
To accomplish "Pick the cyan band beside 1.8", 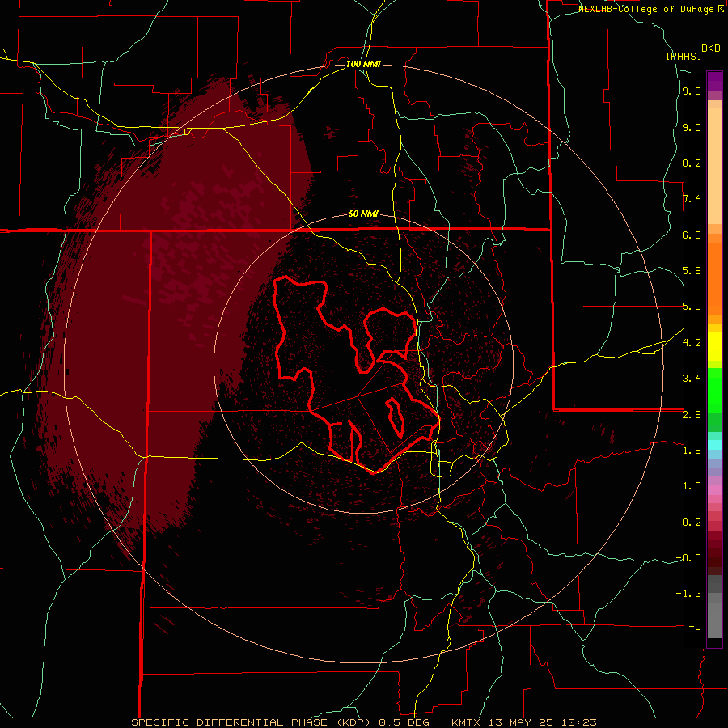I will click(714, 445).
